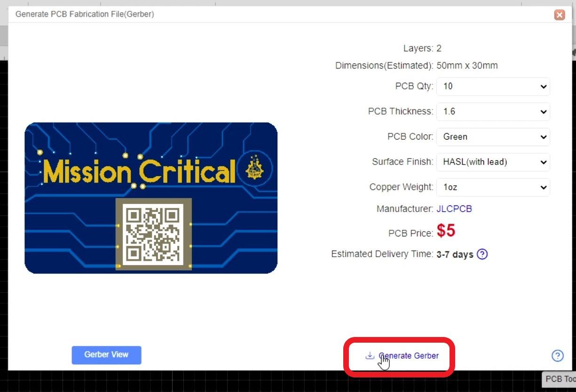Open the PCB Thickness dropdown

click(x=493, y=112)
